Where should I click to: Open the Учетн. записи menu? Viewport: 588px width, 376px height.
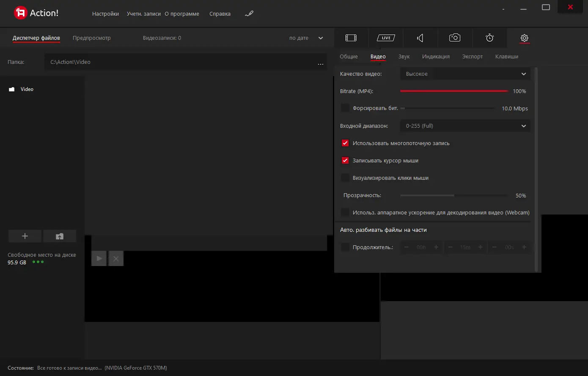[x=144, y=14]
